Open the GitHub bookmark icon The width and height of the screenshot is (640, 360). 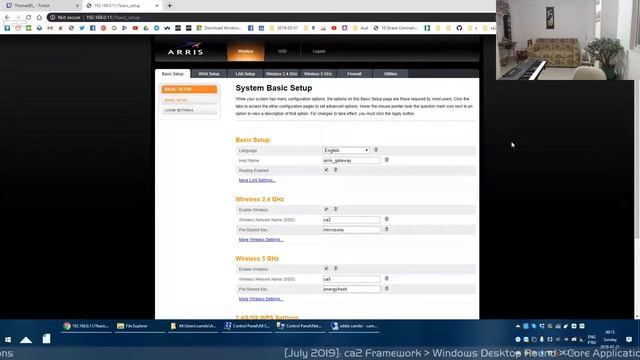(459, 28)
